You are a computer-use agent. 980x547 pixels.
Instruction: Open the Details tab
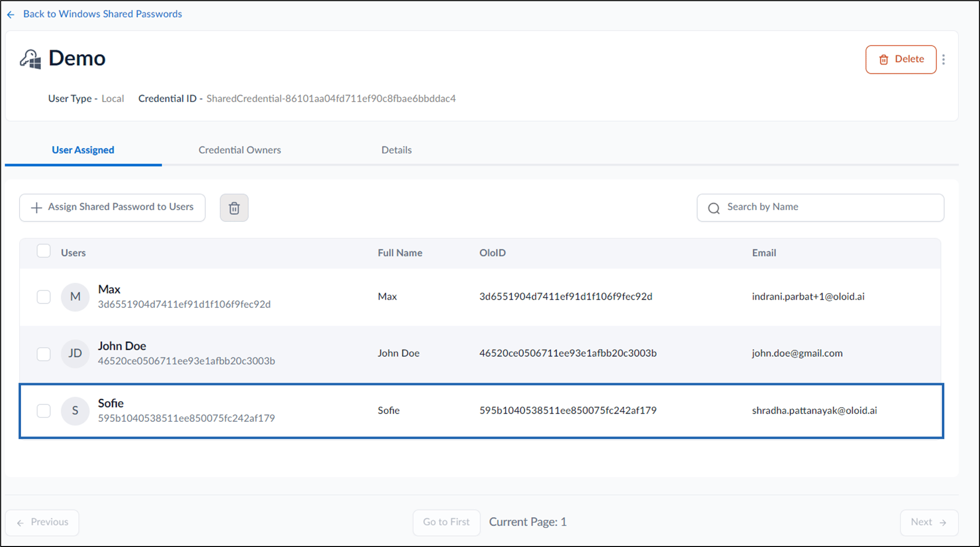pyautogui.click(x=397, y=150)
